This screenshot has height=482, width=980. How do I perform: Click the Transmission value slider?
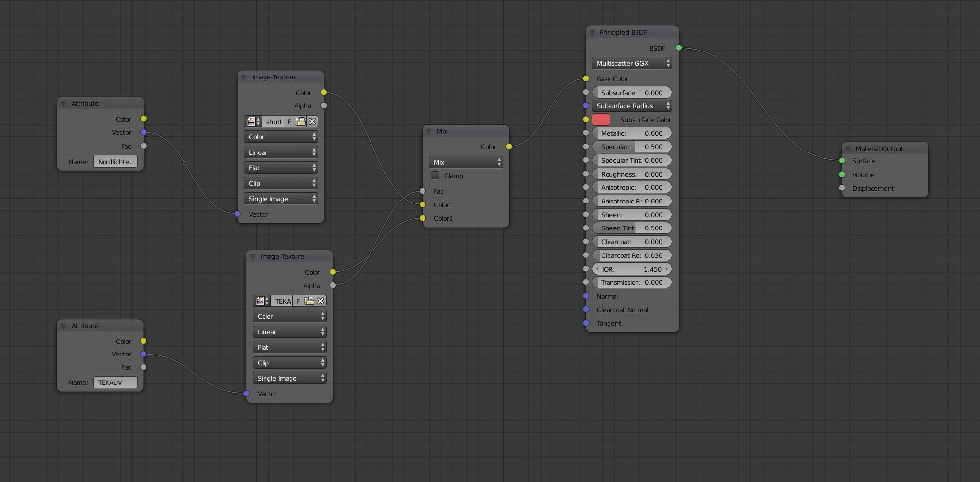tap(632, 282)
